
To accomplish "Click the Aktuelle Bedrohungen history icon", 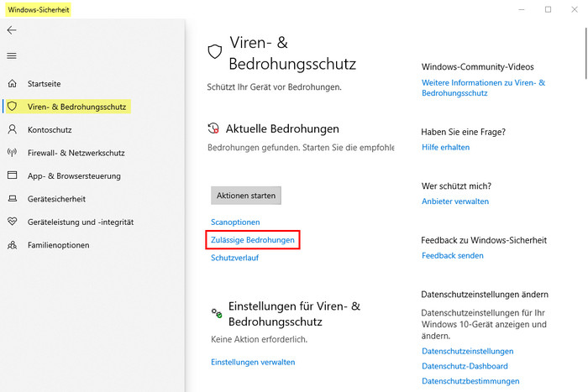I will tap(213, 128).
